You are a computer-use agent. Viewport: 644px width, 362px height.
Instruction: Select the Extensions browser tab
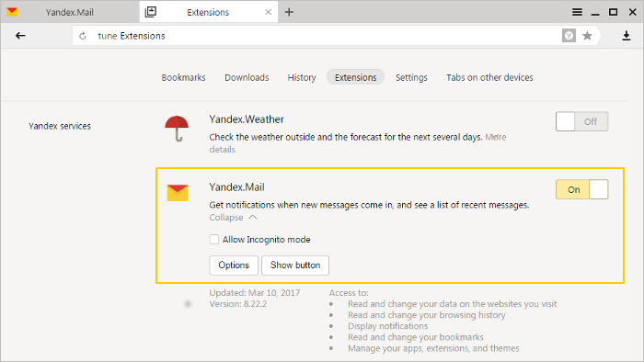pos(208,12)
